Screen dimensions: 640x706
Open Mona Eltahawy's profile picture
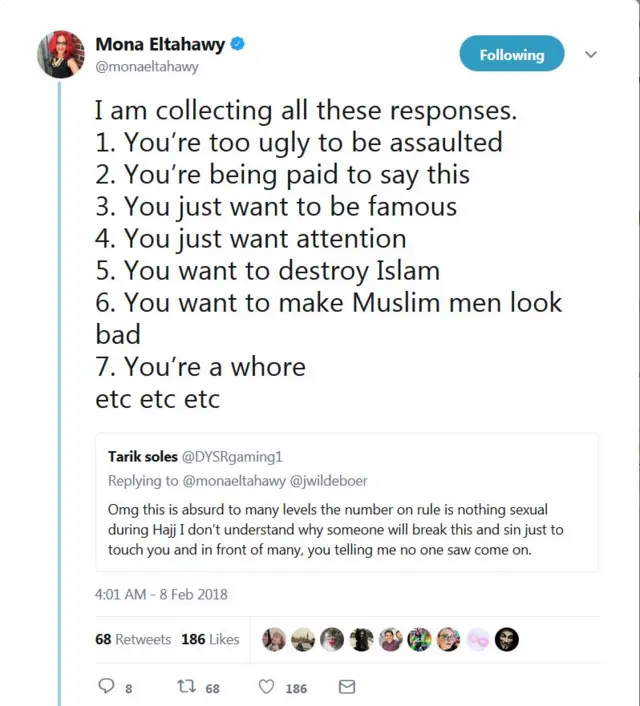(60, 54)
